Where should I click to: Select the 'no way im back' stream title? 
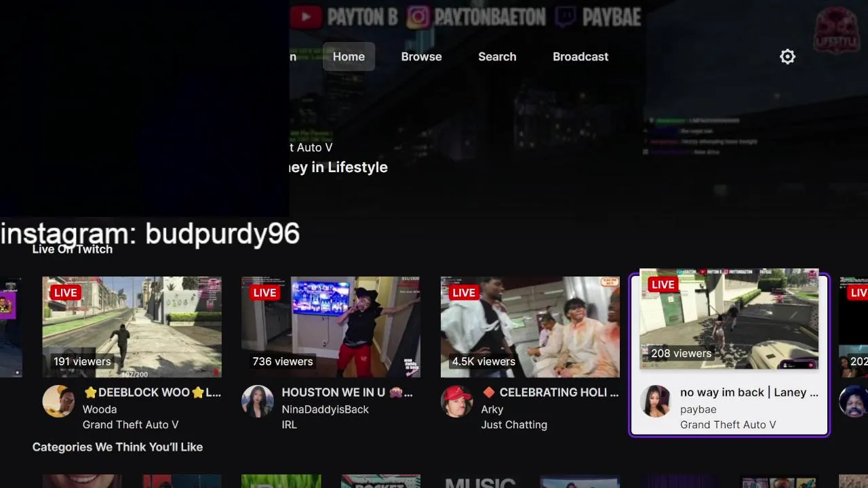tap(749, 392)
